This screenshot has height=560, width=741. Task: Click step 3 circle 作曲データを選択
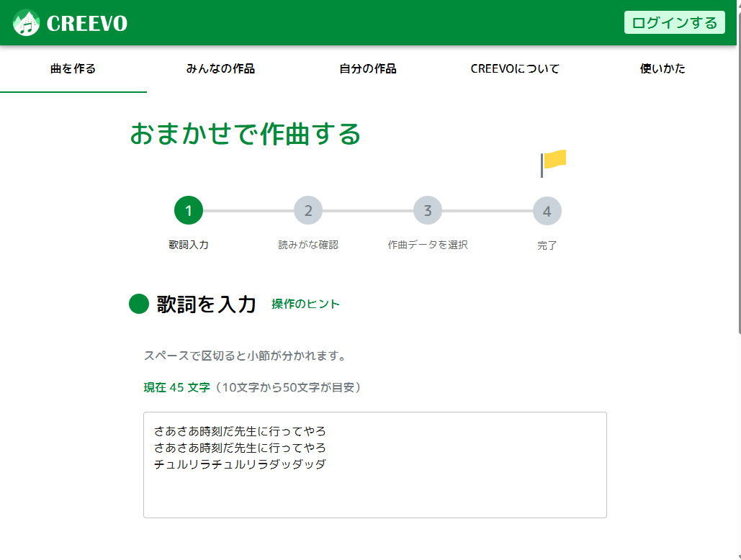click(x=428, y=211)
